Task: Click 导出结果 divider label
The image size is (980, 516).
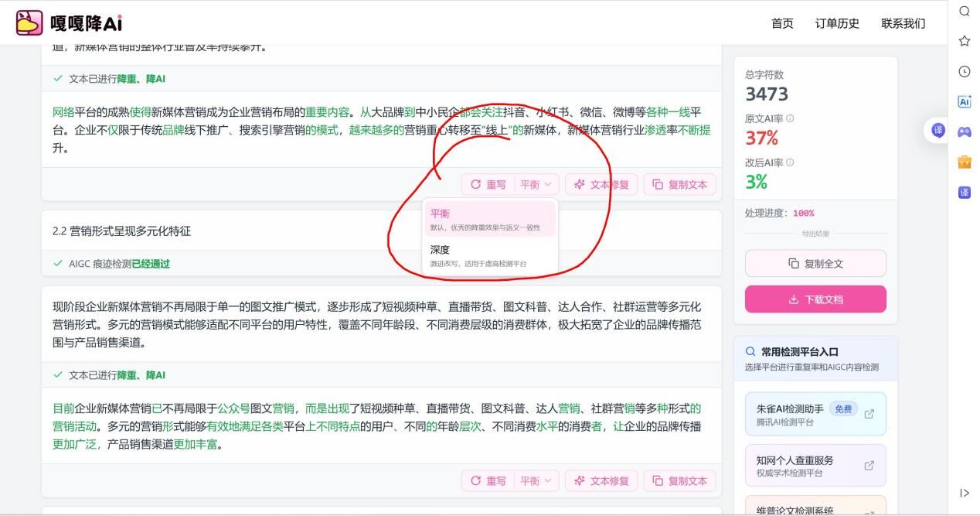Action: (x=815, y=234)
